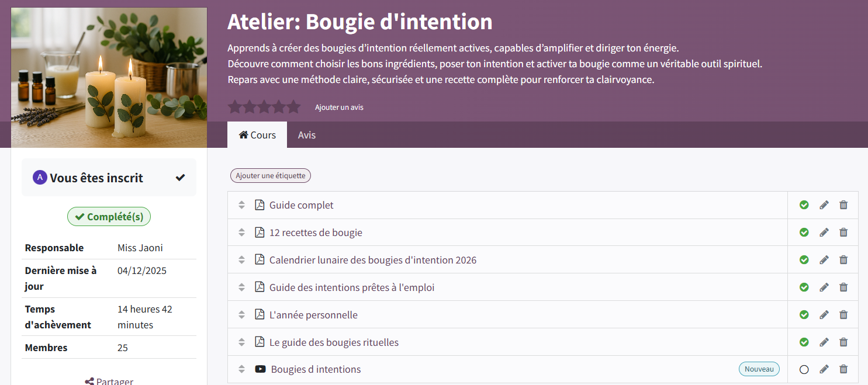Screen dimensions: 868x385
Task: Toggle the completed check for Guide complet
Action: click(804, 205)
